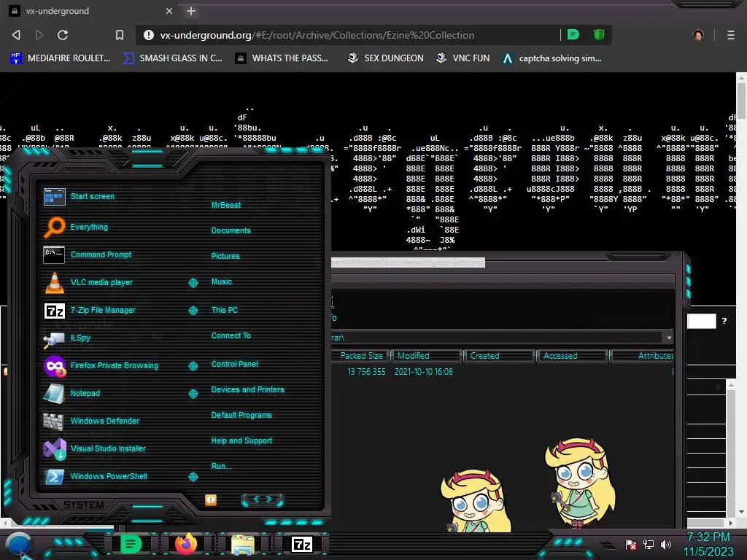The height and width of the screenshot is (560, 747).
Task: Expand VLC media player jump list arrow
Action: pyautogui.click(x=193, y=283)
